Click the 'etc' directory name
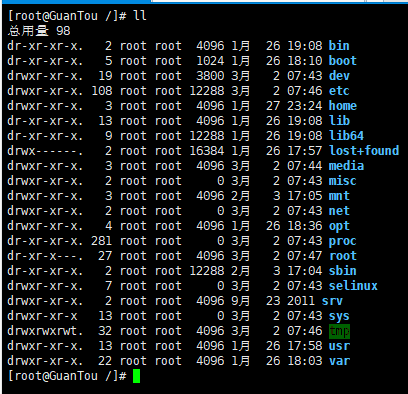 pos(339,91)
